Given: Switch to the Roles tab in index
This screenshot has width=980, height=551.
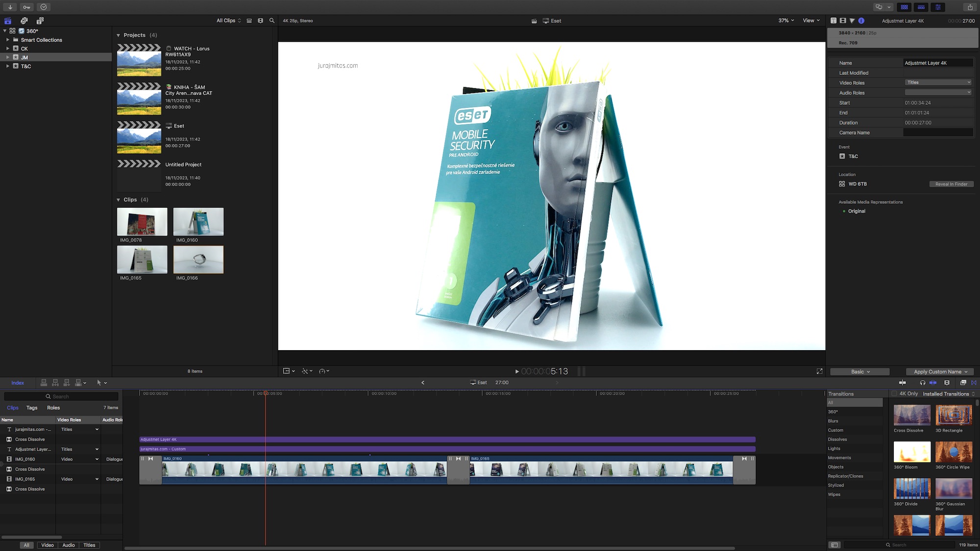Looking at the screenshot, I should point(53,407).
